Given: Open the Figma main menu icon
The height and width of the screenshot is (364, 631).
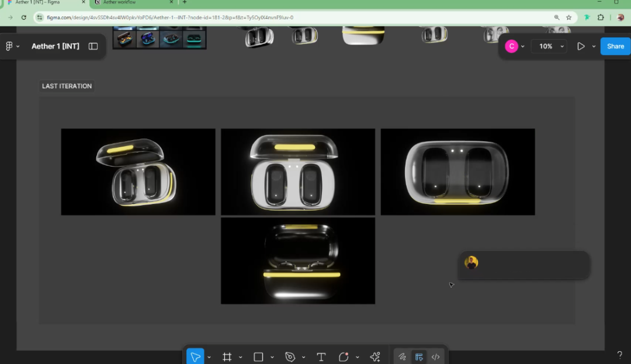Looking at the screenshot, I should (9, 46).
